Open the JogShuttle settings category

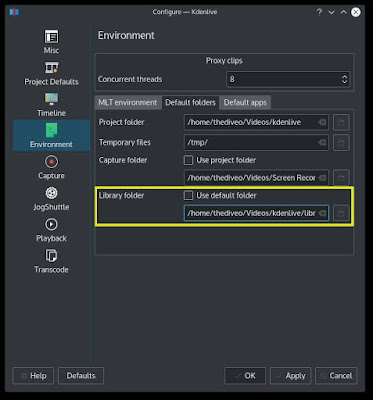(x=51, y=199)
